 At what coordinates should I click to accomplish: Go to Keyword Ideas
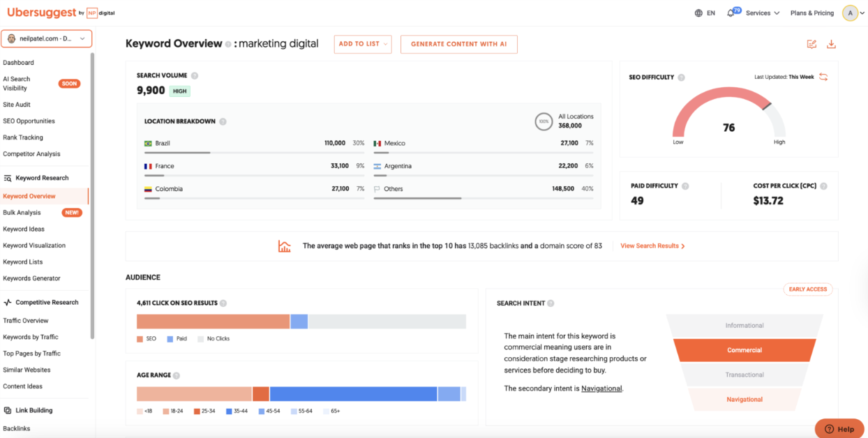pyautogui.click(x=24, y=229)
